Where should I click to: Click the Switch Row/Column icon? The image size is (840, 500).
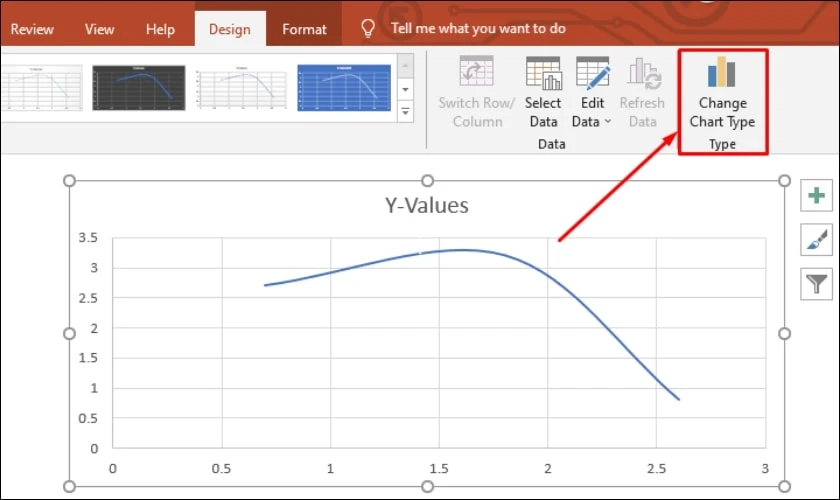click(476, 71)
